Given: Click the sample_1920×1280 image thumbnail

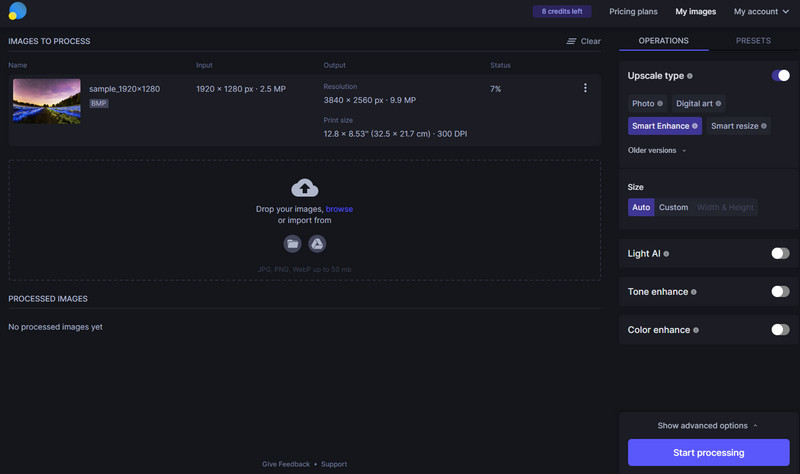Looking at the screenshot, I should click(x=47, y=101).
